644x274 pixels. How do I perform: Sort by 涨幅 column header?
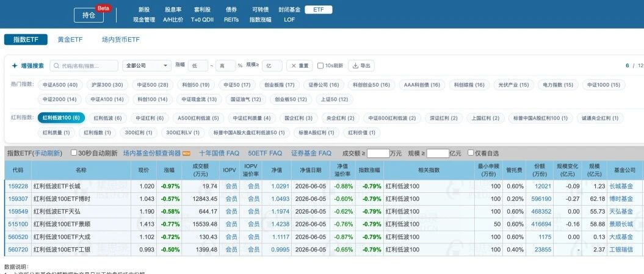click(x=169, y=170)
